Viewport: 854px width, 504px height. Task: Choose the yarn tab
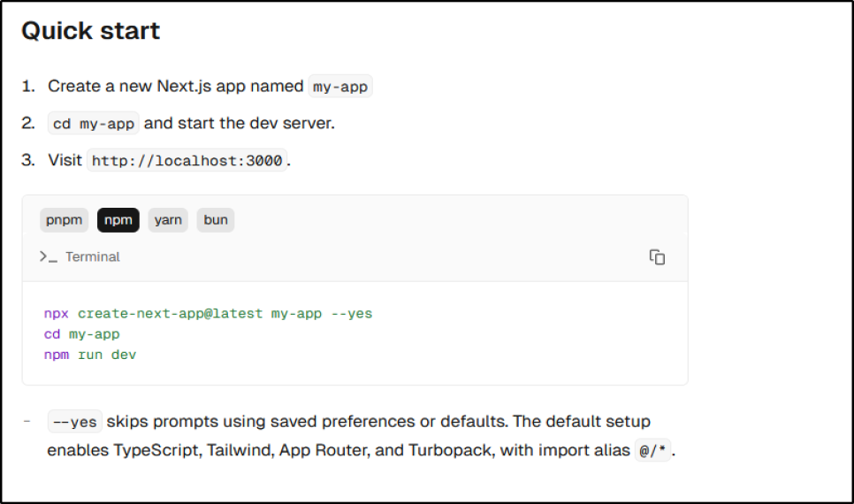[168, 220]
